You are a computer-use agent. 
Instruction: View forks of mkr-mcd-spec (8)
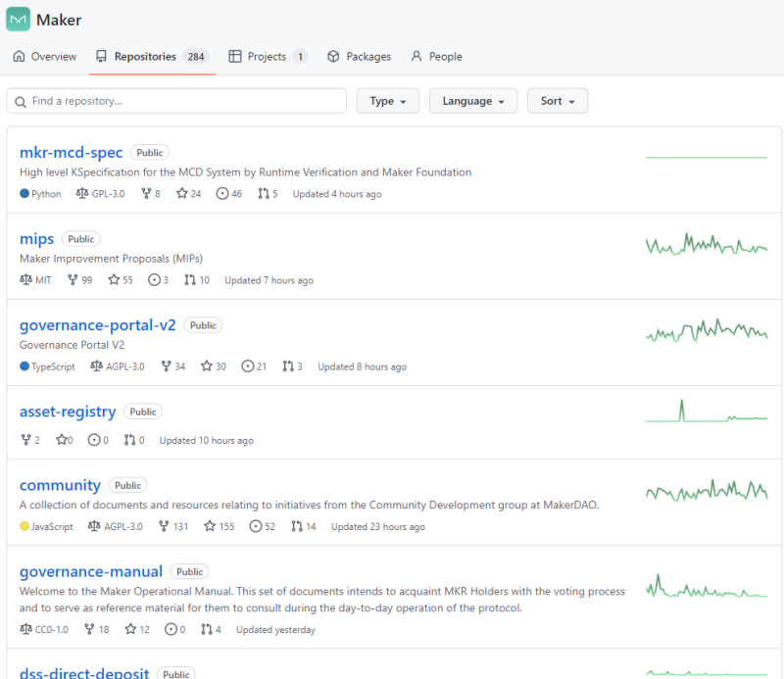[151, 193]
